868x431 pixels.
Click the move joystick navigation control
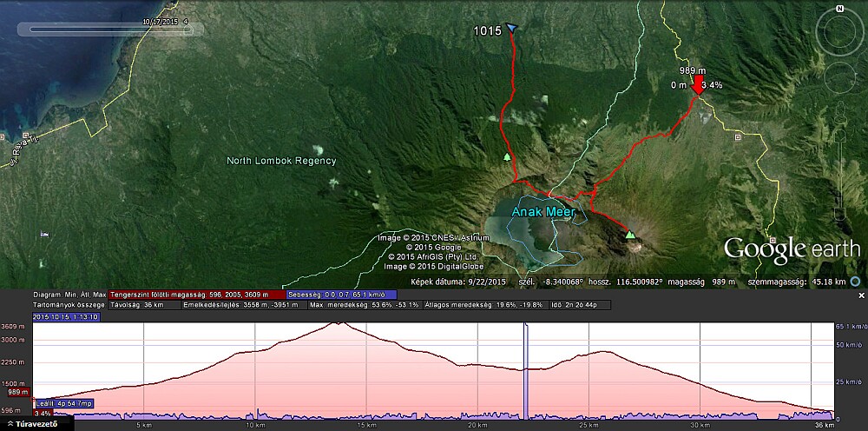point(839,87)
